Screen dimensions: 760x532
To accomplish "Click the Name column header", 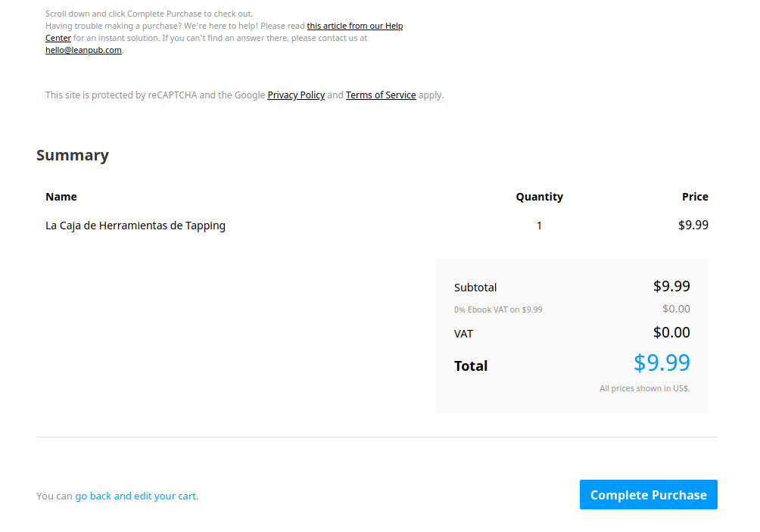I will click(61, 197).
